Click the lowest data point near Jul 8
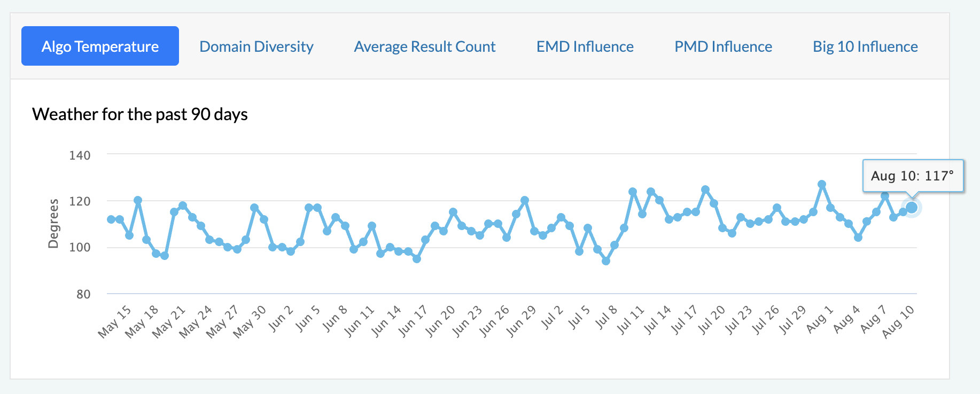This screenshot has width=980, height=394. pos(606,261)
